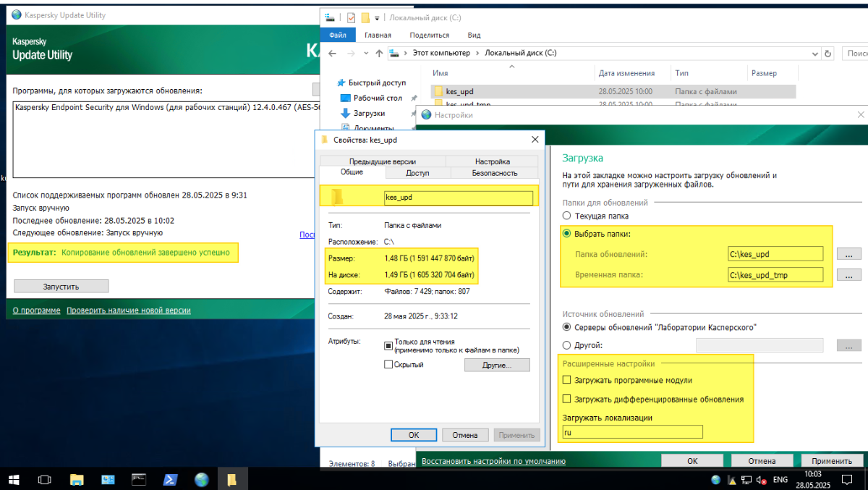Open Server Manager on the taskbar
The height and width of the screenshot is (490, 868).
pyautogui.click(x=109, y=479)
